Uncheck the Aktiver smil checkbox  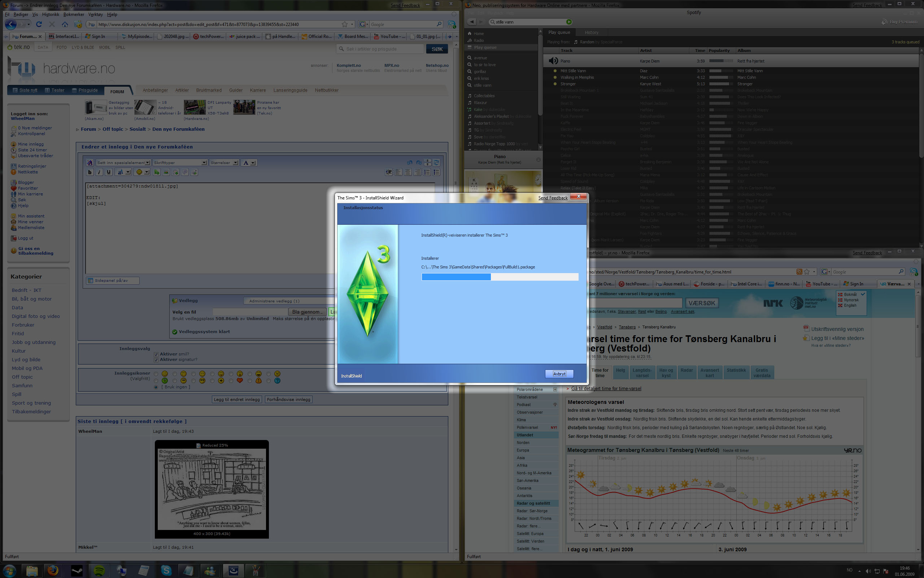pos(156,354)
